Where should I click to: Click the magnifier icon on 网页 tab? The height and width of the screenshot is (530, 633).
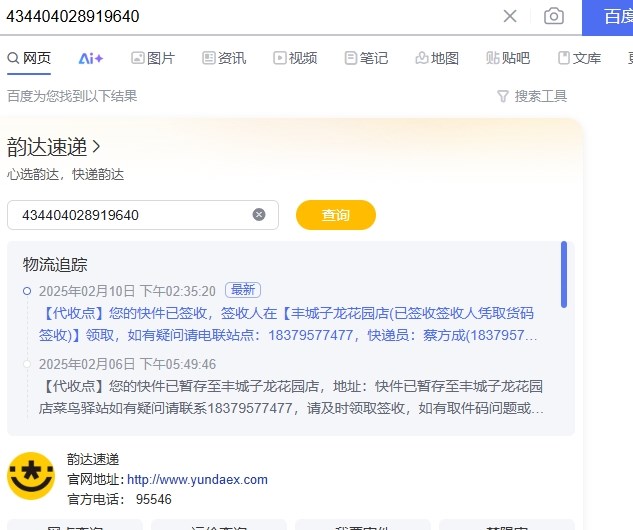(x=13, y=58)
